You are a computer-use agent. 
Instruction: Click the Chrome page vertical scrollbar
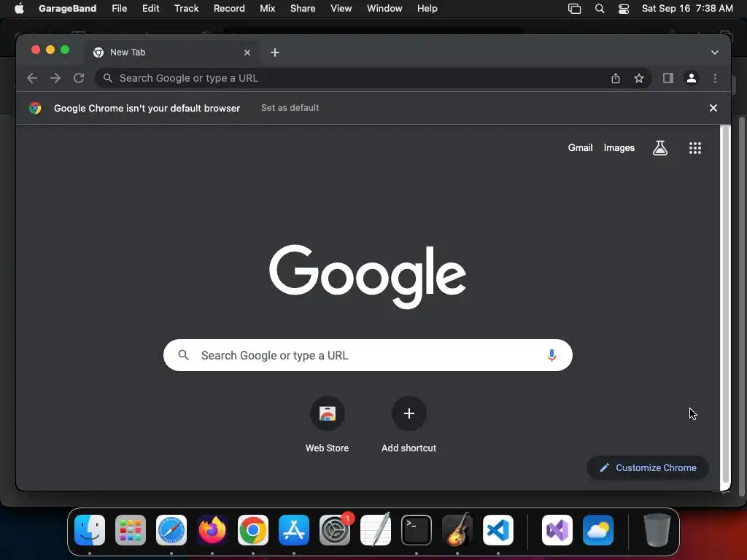tap(726, 305)
